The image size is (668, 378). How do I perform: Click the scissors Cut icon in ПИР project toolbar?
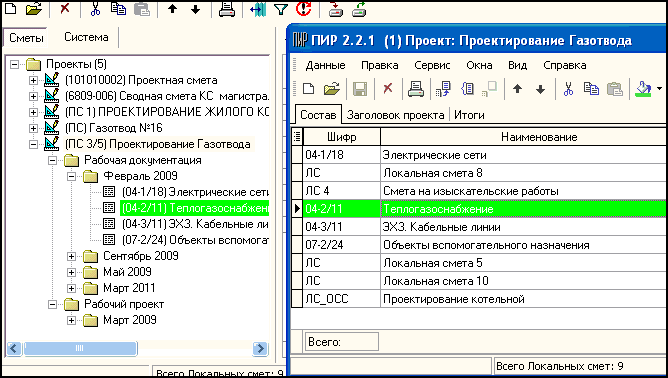568,89
